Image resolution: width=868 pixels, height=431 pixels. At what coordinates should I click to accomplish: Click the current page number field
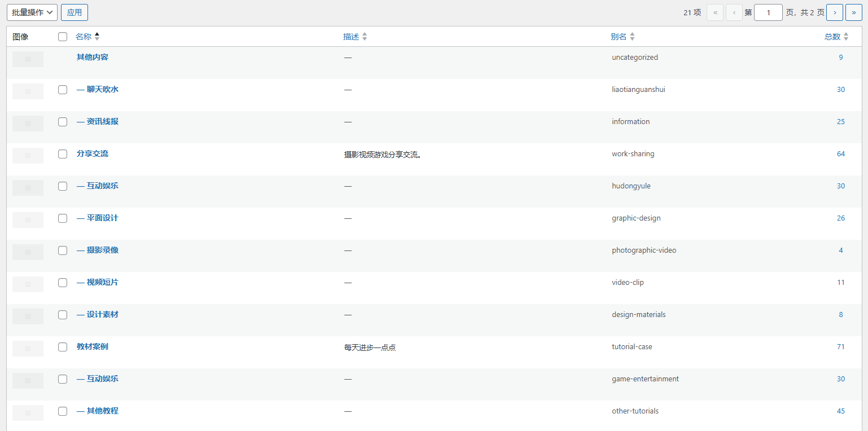(x=768, y=12)
